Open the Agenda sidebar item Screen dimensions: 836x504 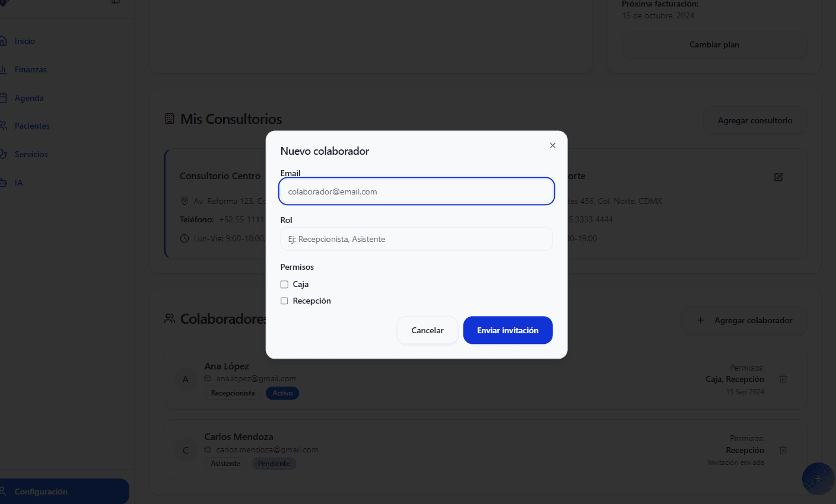(29, 98)
